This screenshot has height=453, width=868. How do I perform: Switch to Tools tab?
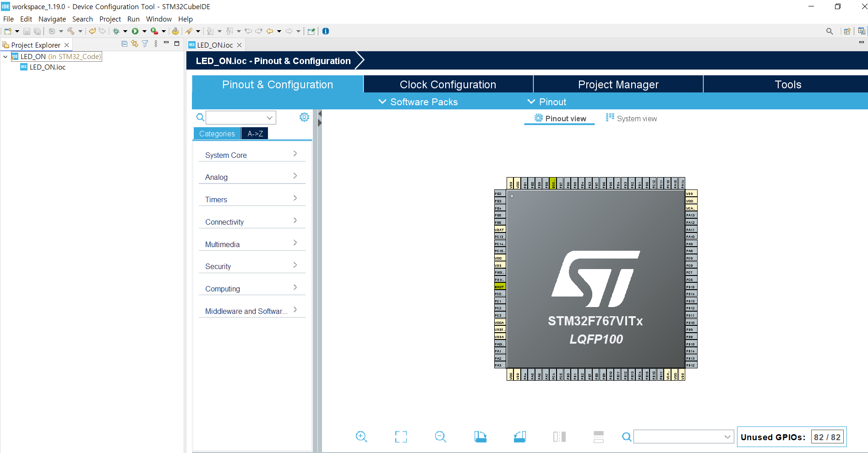[787, 84]
